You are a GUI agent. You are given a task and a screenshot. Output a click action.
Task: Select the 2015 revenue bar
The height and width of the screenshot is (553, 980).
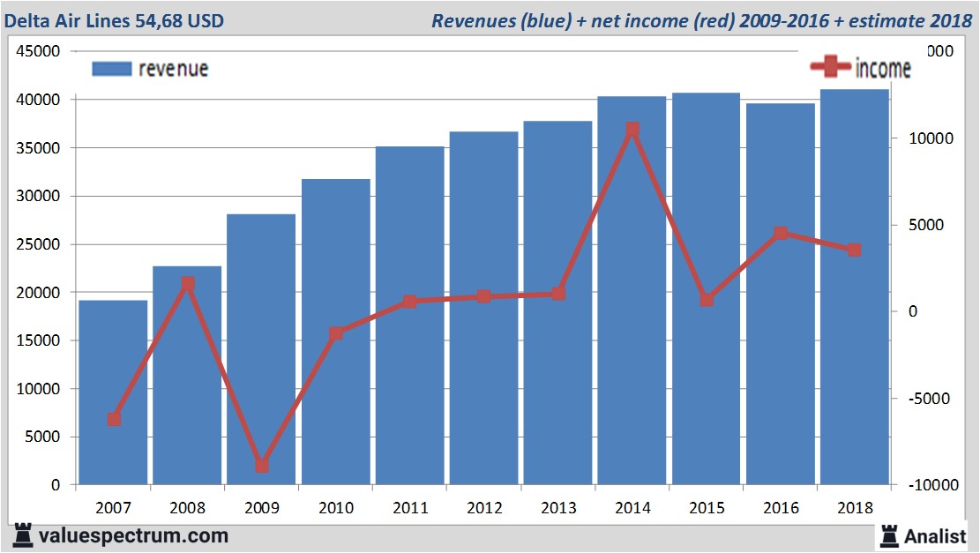click(x=707, y=288)
